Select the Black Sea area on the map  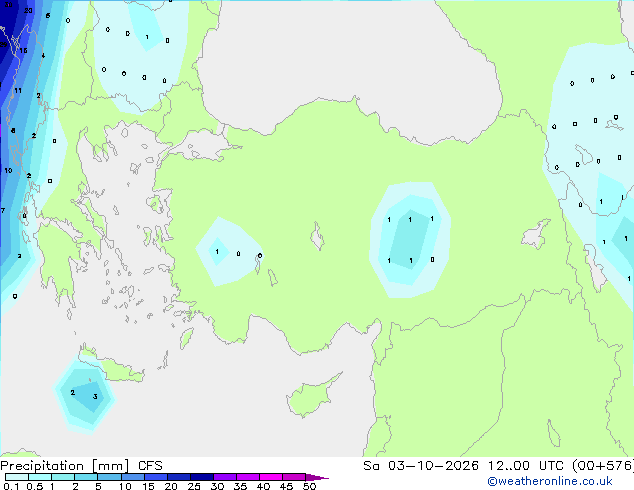[x=348, y=61]
